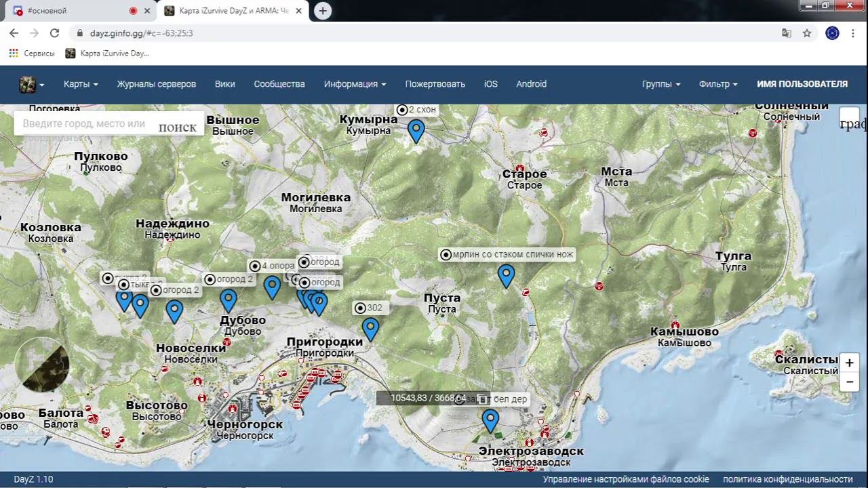Bookmark this page with the star icon
This screenshot has width=868, height=488.
coord(807,33)
